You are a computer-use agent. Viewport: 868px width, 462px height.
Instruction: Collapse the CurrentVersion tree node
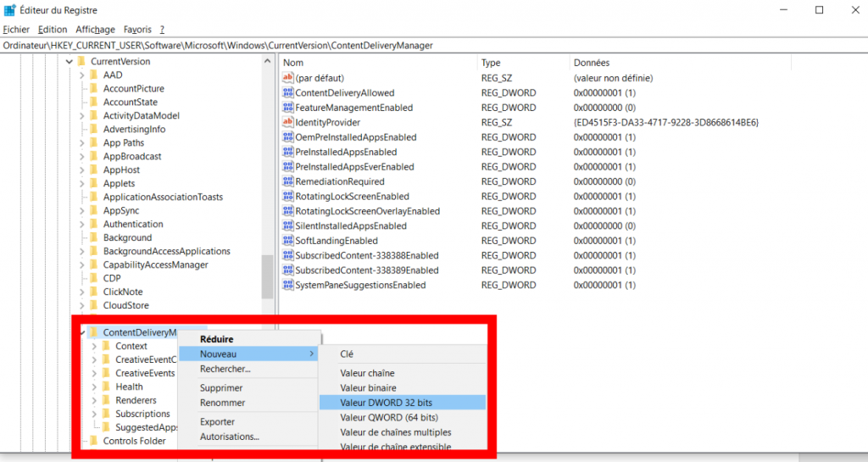click(70, 62)
